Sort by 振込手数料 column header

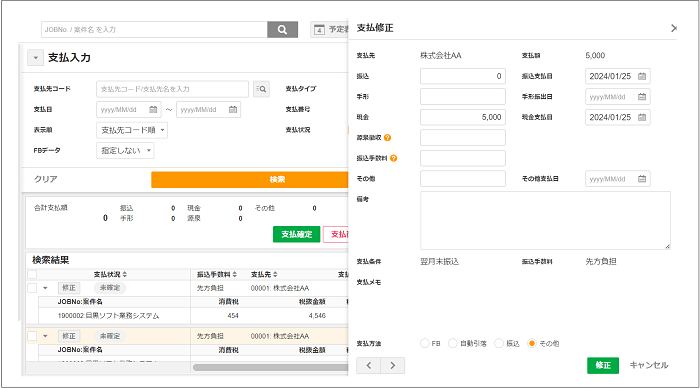(217, 274)
